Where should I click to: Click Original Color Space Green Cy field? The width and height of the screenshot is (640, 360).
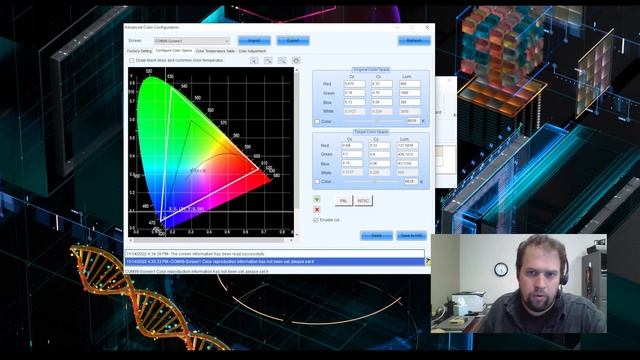tap(382, 93)
